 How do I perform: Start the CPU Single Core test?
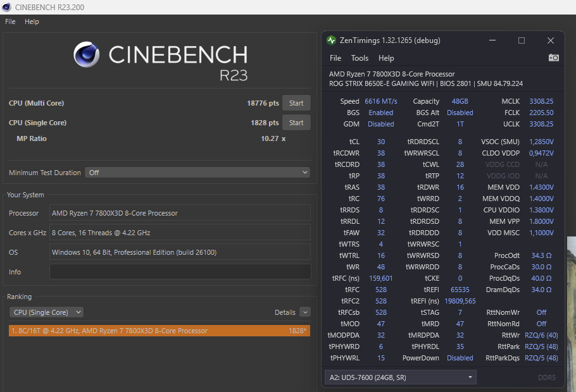[x=296, y=123]
